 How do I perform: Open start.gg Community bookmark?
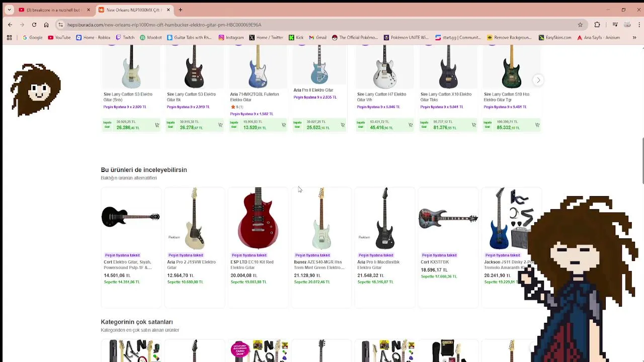(x=458, y=37)
